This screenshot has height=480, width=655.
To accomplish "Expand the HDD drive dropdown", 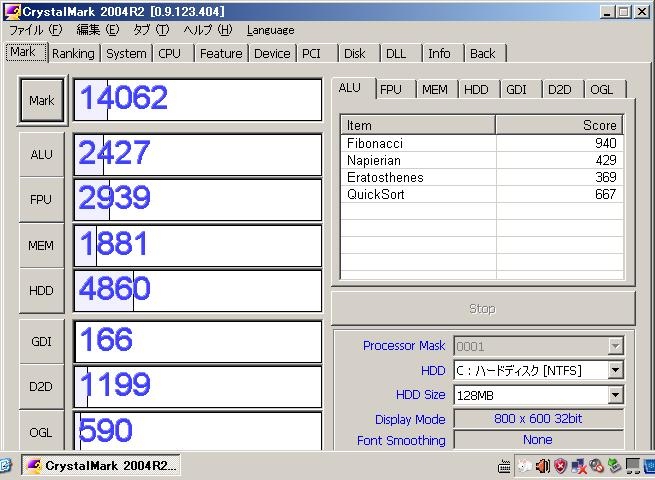I will click(615, 371).
